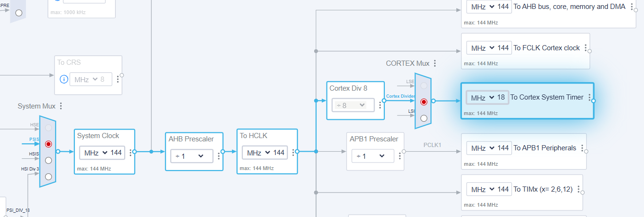Select HSI Div 3 input on System Mux
The width and height of the screenshot is (644, 217).
click(48, 176)
